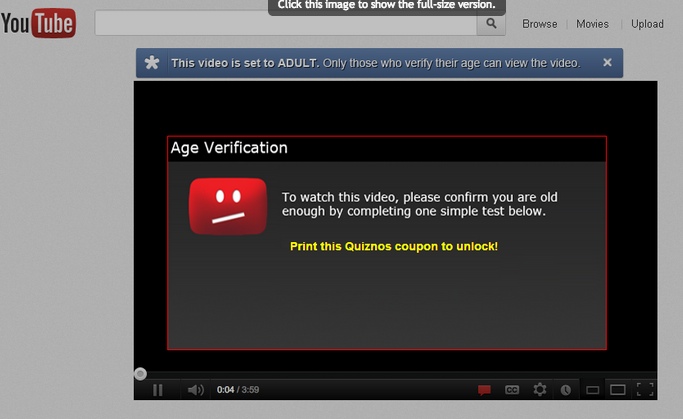The image size is (683, 419).
Task: Open the Upload link
Action: [x=647, y=24]
